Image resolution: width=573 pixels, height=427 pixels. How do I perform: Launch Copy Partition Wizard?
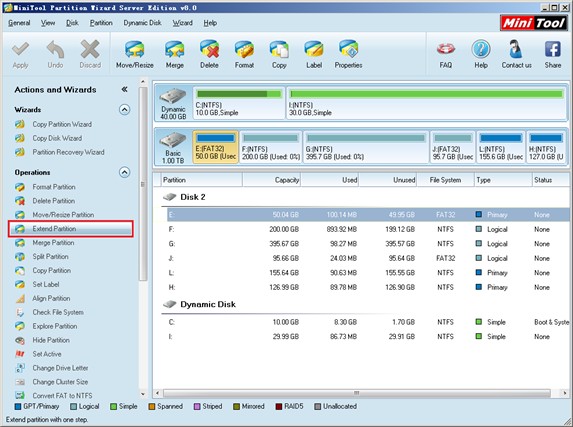point(62,124)
